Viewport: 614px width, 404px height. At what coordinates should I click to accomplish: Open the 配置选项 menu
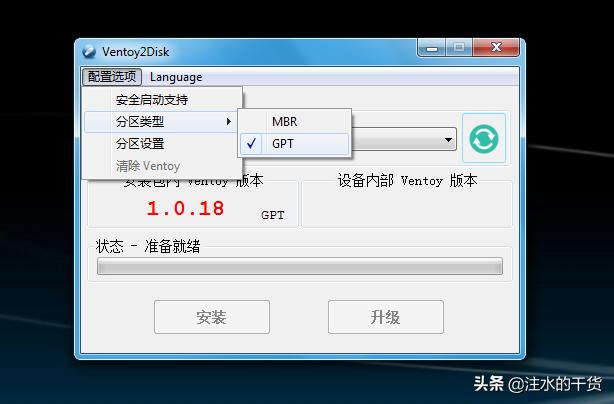[x=112, y=76]
